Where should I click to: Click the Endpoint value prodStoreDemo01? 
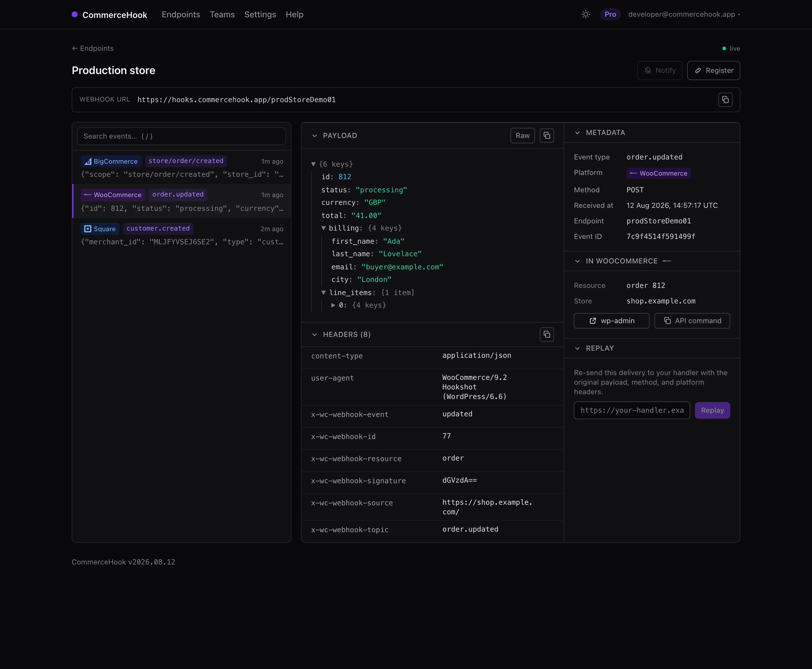(x=658, y=221)
